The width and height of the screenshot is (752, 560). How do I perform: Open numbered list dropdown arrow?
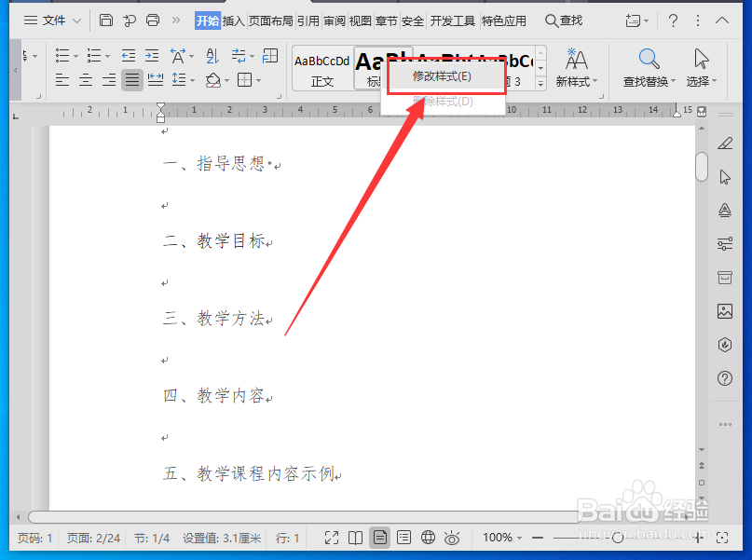pyautogui.click(x=107, y=57)
